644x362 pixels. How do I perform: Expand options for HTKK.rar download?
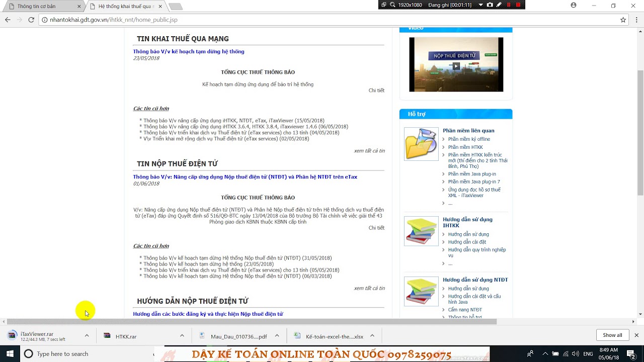pos(182,336)
